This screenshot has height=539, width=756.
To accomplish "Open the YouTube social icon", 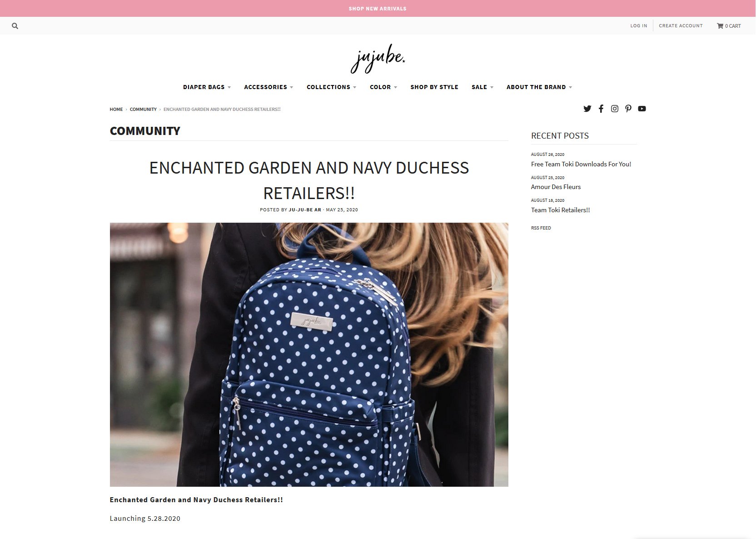I will (x=642, y=109).
